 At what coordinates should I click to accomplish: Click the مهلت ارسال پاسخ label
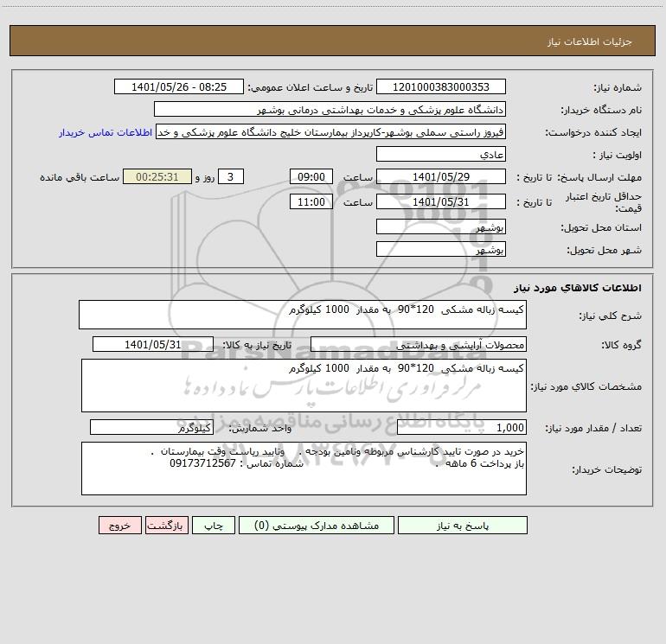[599, 177]
